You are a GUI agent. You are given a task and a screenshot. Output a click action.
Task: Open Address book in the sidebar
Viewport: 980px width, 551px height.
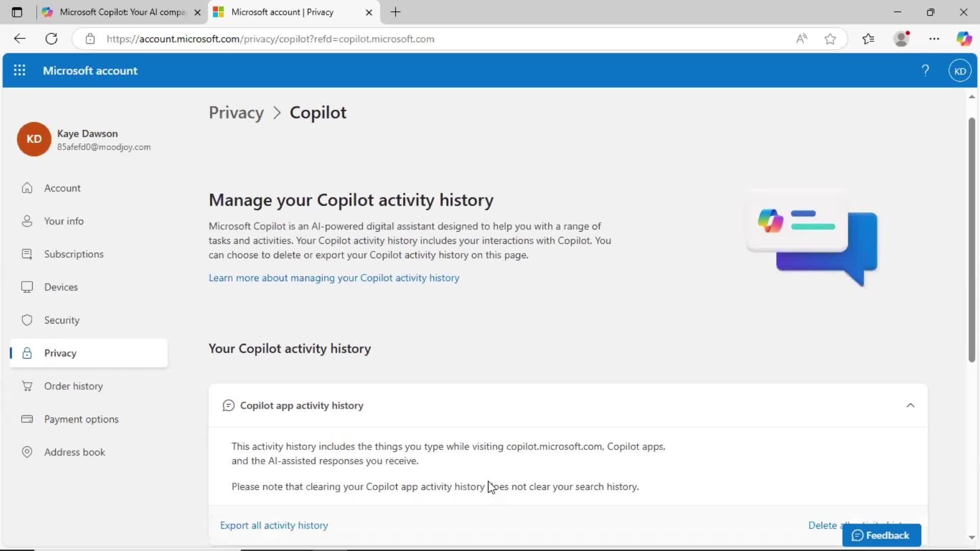89,452
